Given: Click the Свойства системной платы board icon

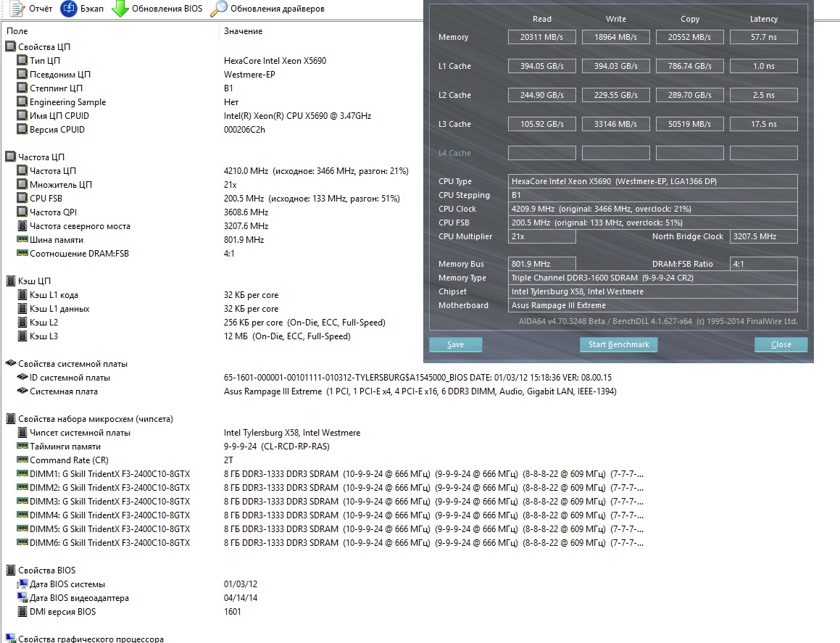Looking at the screenshot, I should (x=11, y=363).
